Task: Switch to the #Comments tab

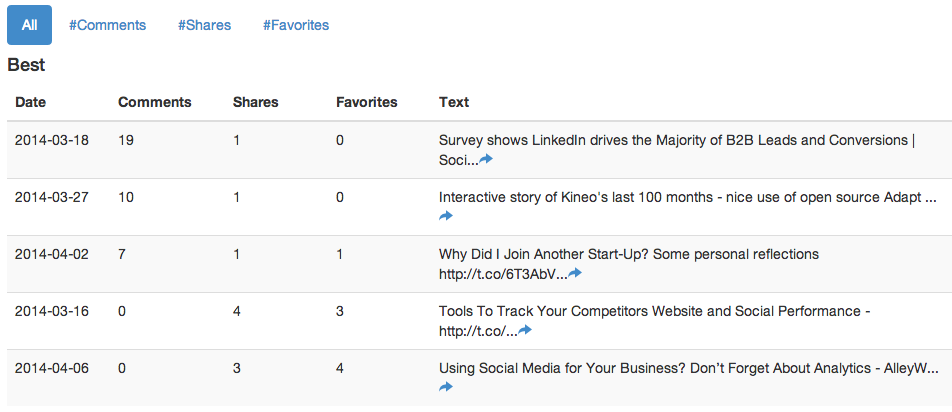Action: pyautogui.click(x=107, y=25)
